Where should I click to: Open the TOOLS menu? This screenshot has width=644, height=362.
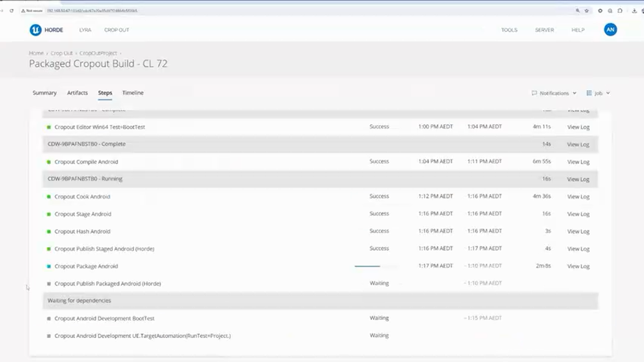(x=509, y=30)
